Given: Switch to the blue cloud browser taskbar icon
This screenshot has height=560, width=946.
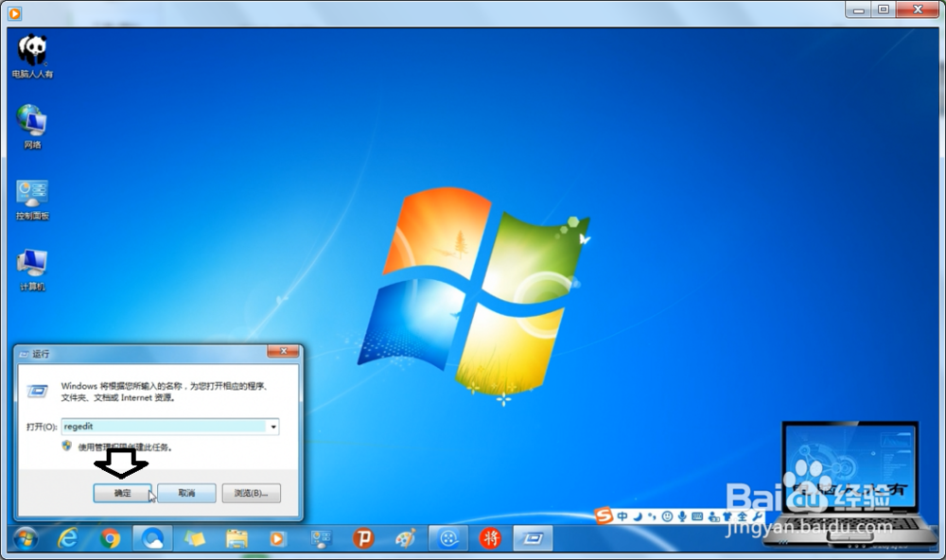Looking at the screenshot, I should coord(152,538).
